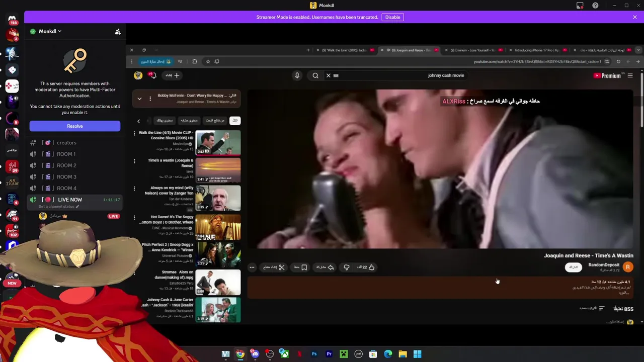Join the ROOM 3 voice channel
Screen dimensions: 644x362
pos(75,177)
